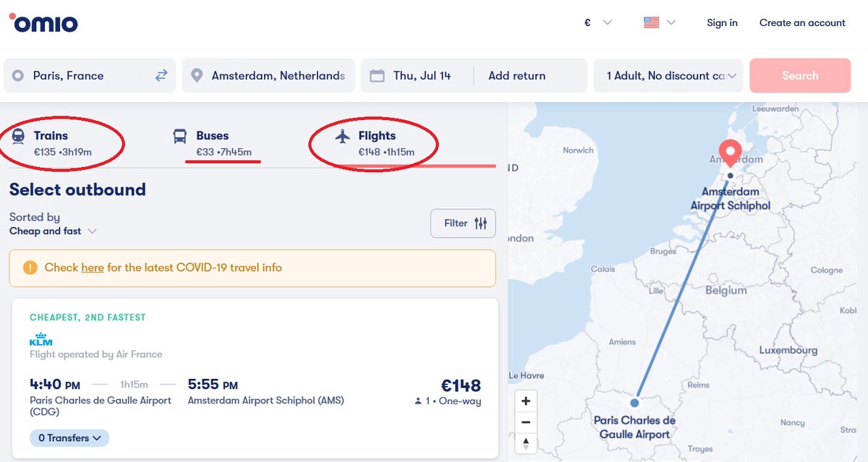
Task: Open the euro currency dropdown
Action: 597,22
